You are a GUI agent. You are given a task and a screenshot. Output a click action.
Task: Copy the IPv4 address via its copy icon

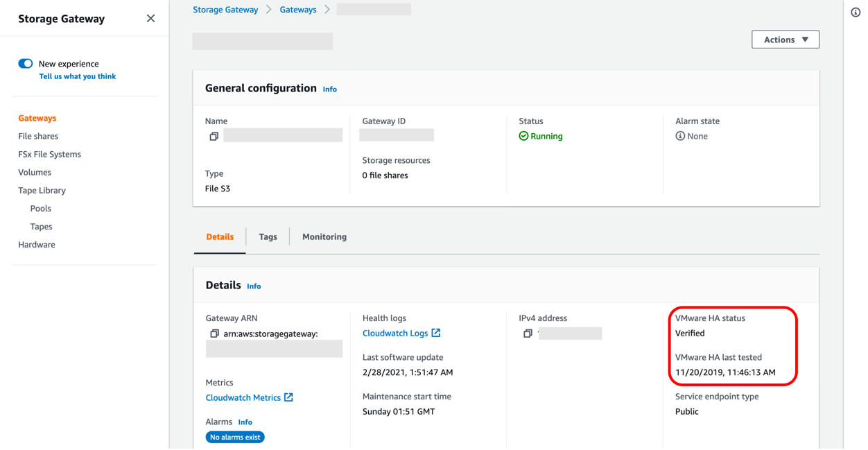528,333
